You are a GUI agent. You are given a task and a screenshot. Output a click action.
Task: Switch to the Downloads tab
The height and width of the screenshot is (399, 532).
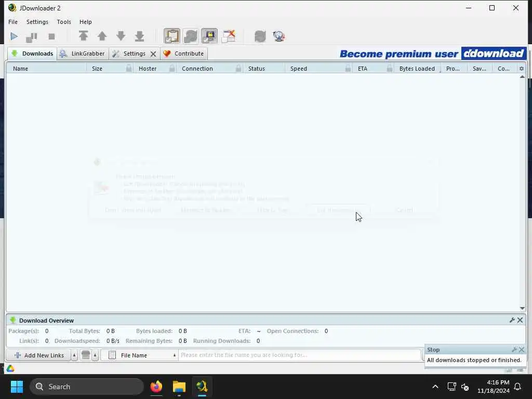click(x=32, y=54)
